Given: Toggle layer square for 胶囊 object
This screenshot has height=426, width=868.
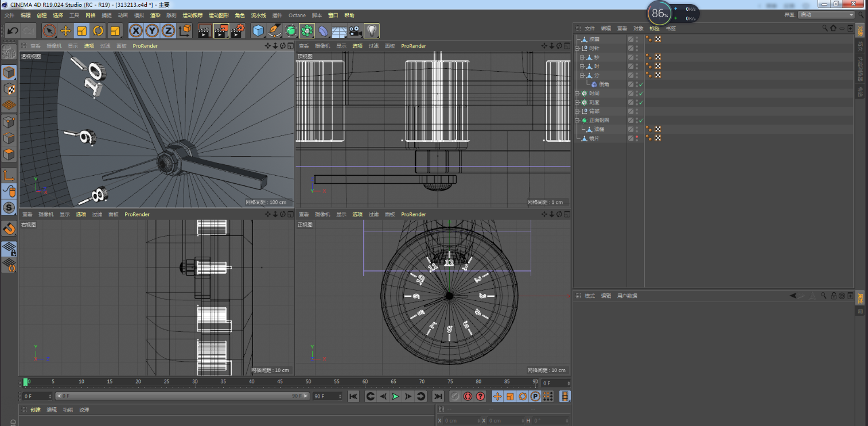Looking at the screenshot, I should [630, 40].
